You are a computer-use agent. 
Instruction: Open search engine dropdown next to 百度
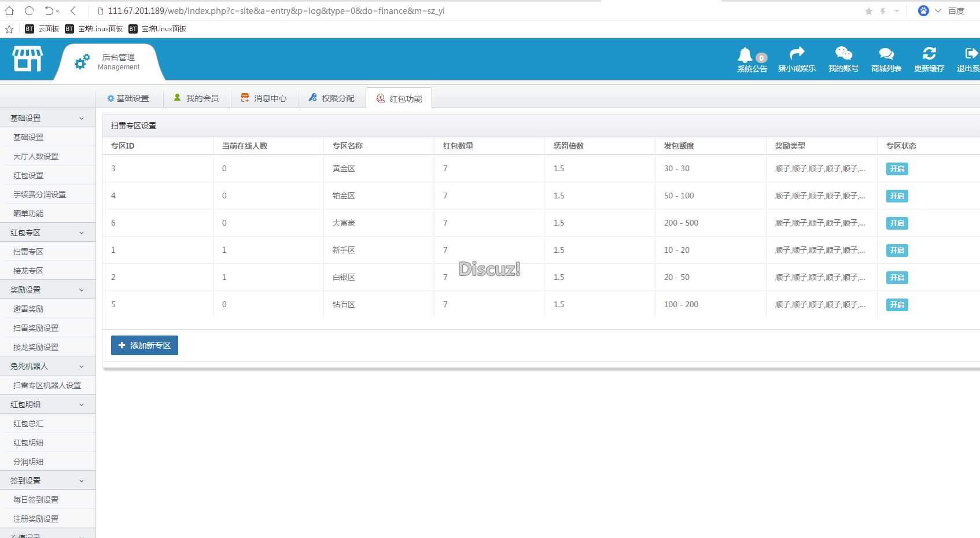(x=938, y=11)
